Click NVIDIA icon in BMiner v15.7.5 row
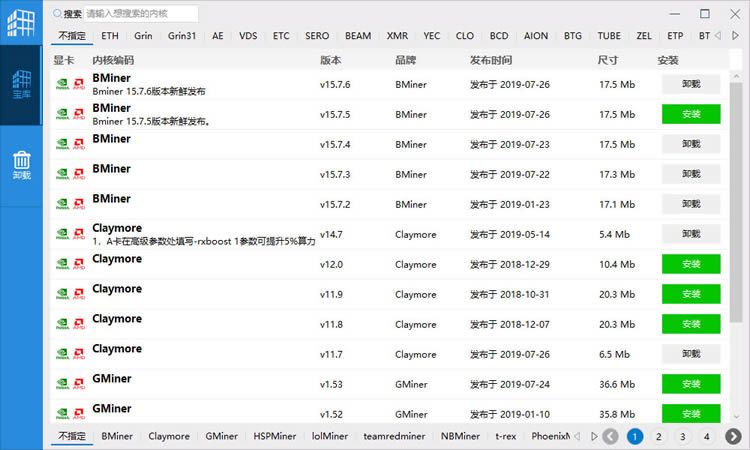750x450 pixels. (x=63, y=114)
